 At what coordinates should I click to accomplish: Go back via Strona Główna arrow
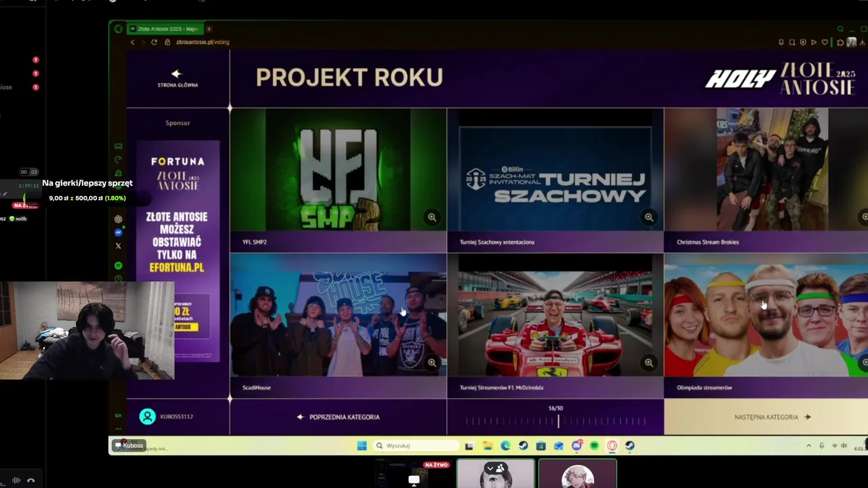[177, 73]
